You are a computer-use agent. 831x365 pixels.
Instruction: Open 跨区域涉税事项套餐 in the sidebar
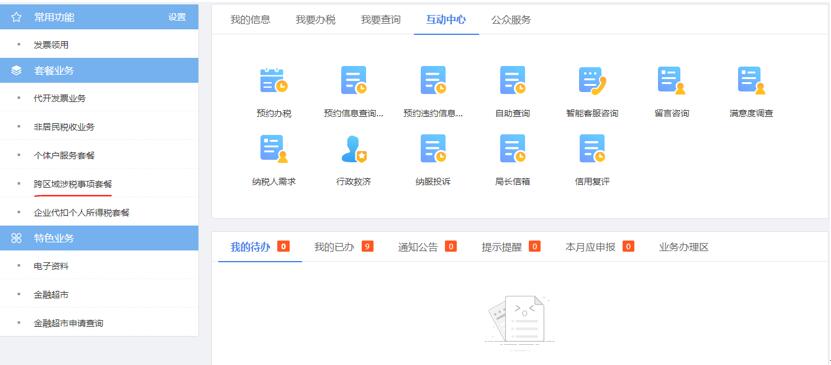(x=73, y=184)
